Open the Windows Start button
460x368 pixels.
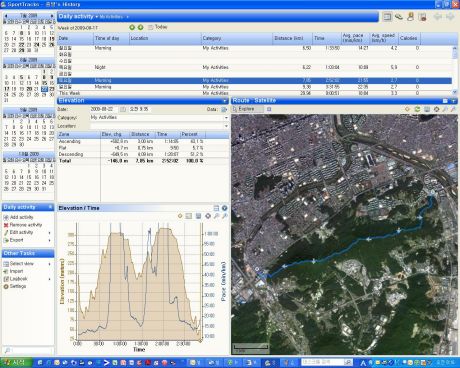click(16, 362)
